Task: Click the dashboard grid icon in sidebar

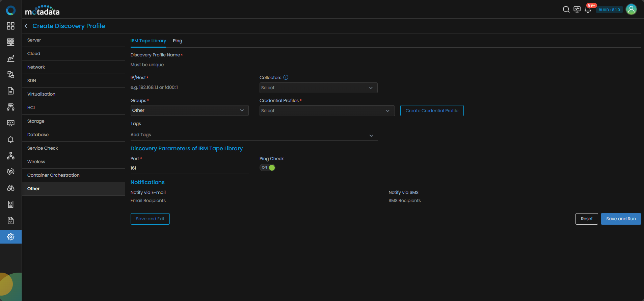Action: click(11, 26)
